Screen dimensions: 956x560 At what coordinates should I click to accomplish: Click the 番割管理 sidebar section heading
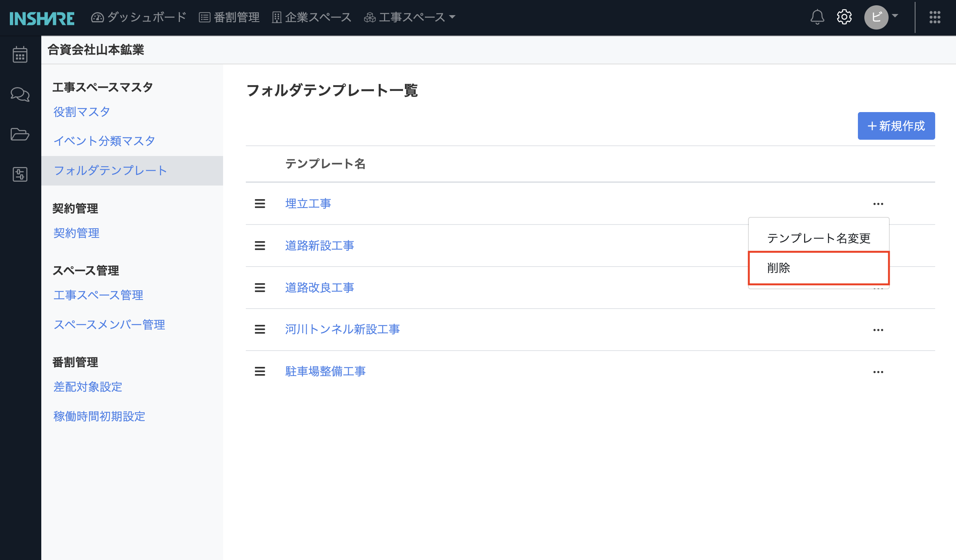(75, 362)
